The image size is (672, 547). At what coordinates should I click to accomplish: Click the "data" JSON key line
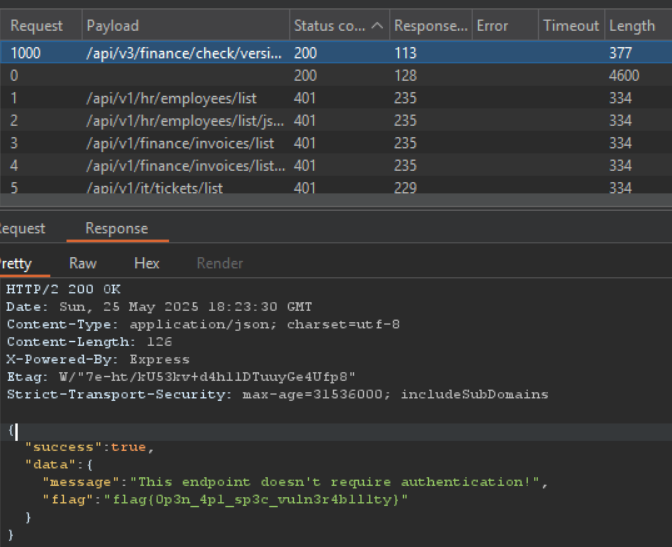[x=59, y=465]
